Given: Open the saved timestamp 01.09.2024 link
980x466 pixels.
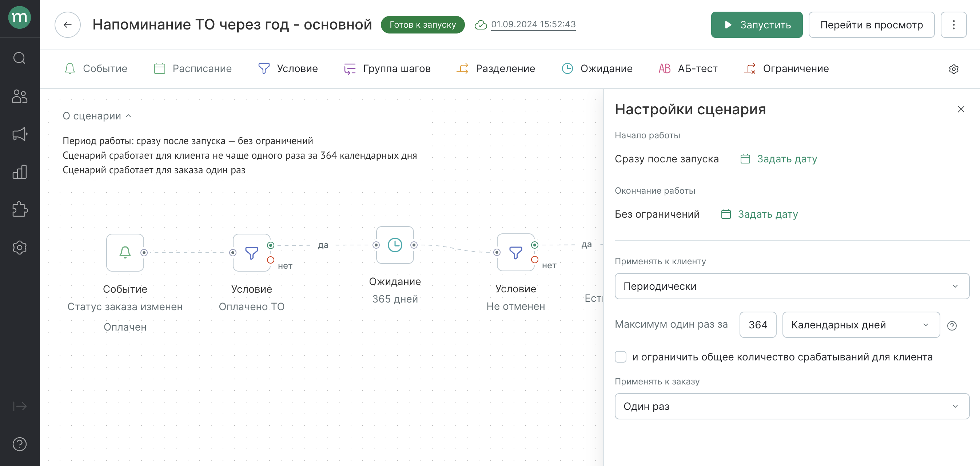Looking at the screenshot, I should (x=533, y=24).
